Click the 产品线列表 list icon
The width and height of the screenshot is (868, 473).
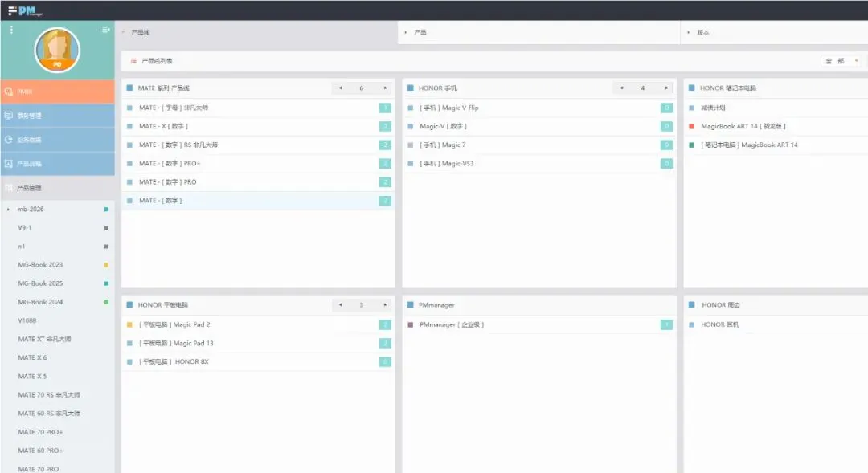(x=133, y=61)
